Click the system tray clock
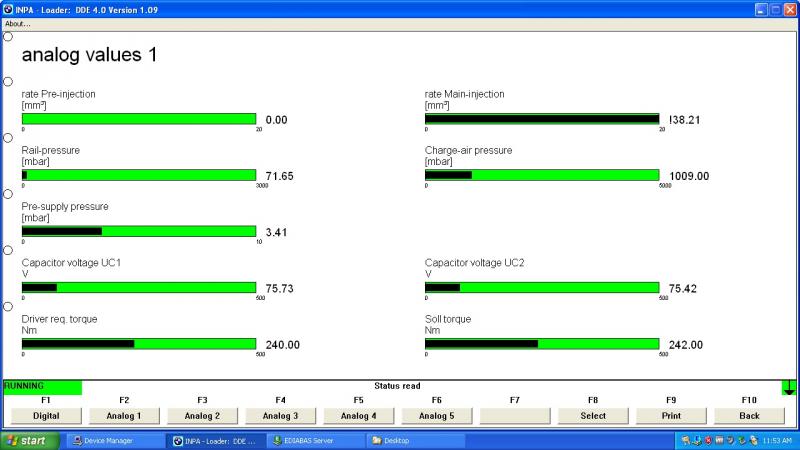The height and width of the screenshot is (450, 800). 776,440
